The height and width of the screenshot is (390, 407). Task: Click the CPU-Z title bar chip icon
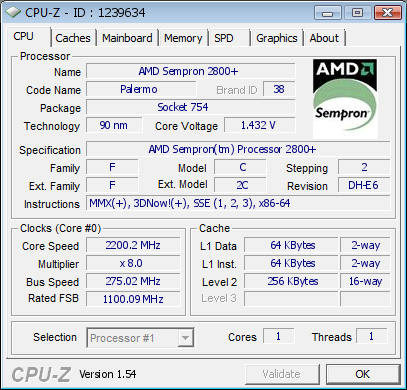pyautogui.click(x=13, y=13)
